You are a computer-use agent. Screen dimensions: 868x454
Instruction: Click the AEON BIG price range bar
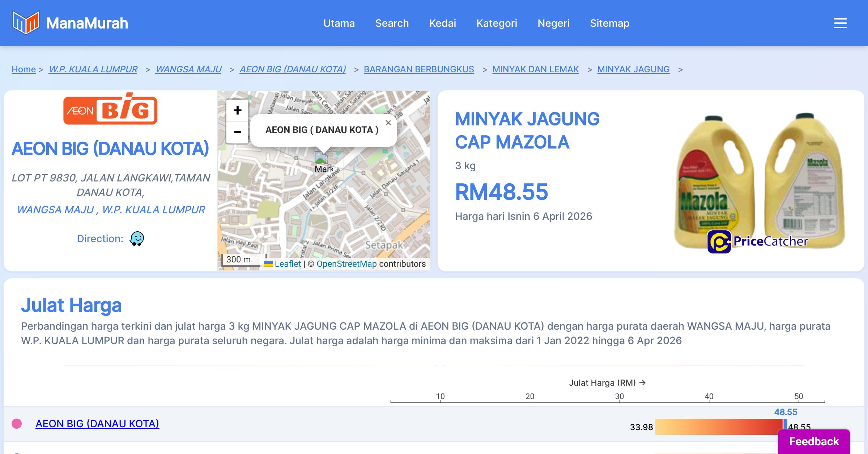719,427
